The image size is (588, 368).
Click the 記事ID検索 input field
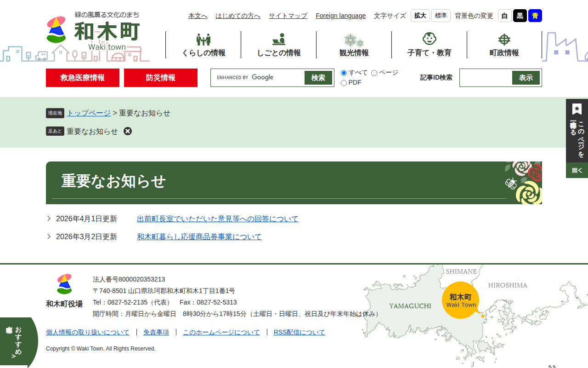click(486, 78)
